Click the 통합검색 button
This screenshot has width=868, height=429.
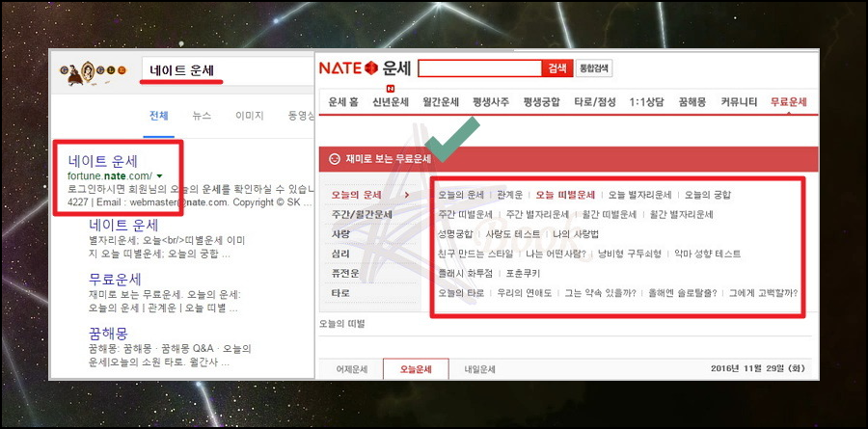click(x=594, y=68)
